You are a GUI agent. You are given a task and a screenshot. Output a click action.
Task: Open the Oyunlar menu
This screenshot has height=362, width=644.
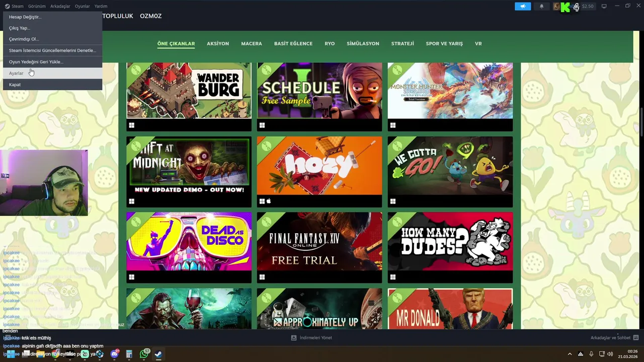[82, 7]
